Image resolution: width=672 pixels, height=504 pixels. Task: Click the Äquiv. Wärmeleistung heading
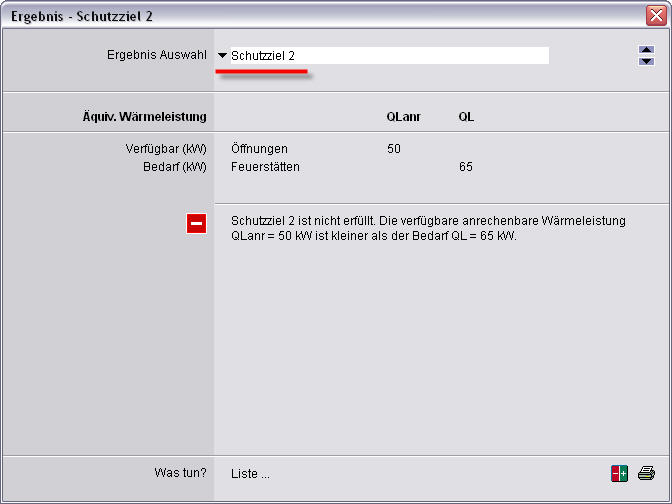tap(144, 117)
